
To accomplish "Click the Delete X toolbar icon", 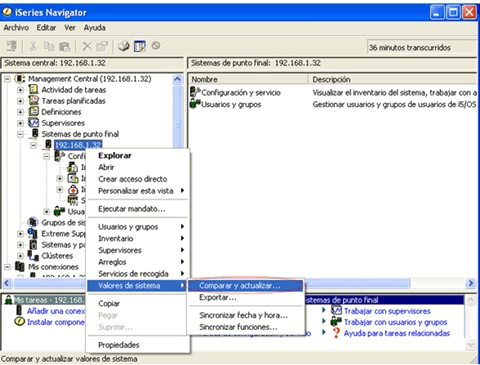I will click(87, 46).
